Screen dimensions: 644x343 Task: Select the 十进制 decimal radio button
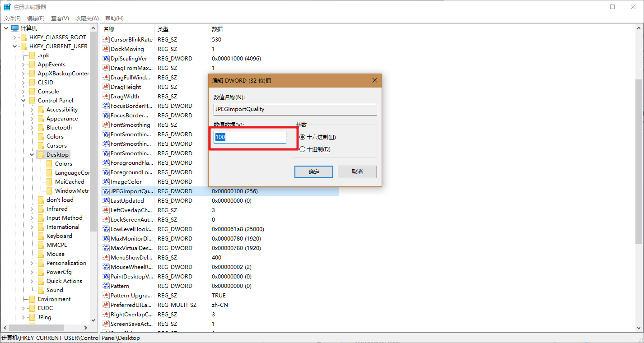coord(302,149)
